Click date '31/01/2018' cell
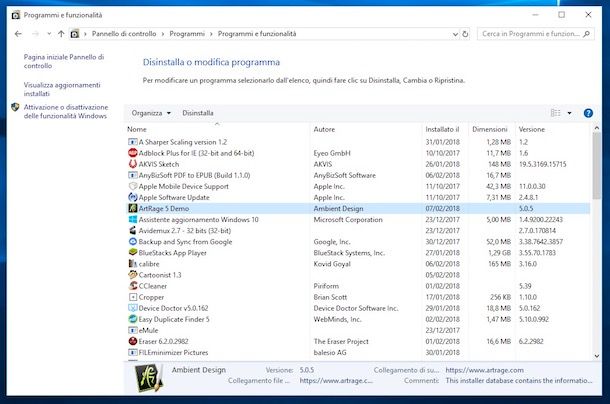 [442, 142]
